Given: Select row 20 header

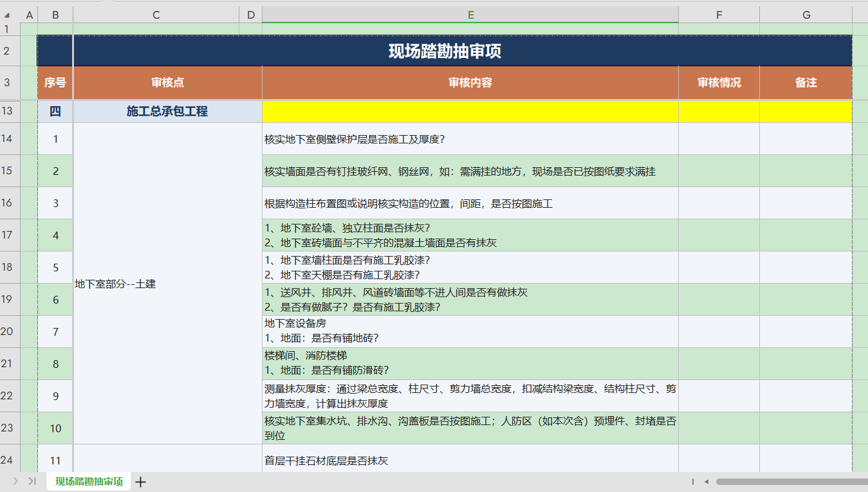Looking at the screenshot, I should click(10, 331).
